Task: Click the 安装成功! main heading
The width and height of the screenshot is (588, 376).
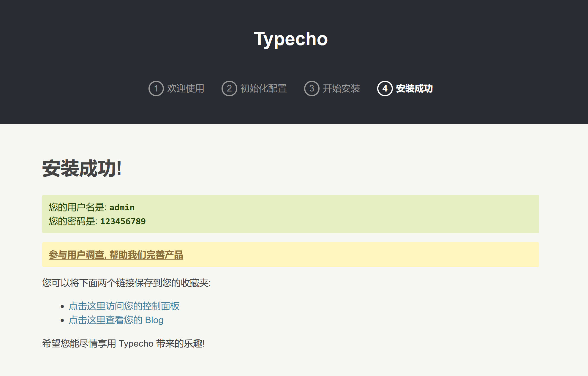Action: [x=82, y=168]
